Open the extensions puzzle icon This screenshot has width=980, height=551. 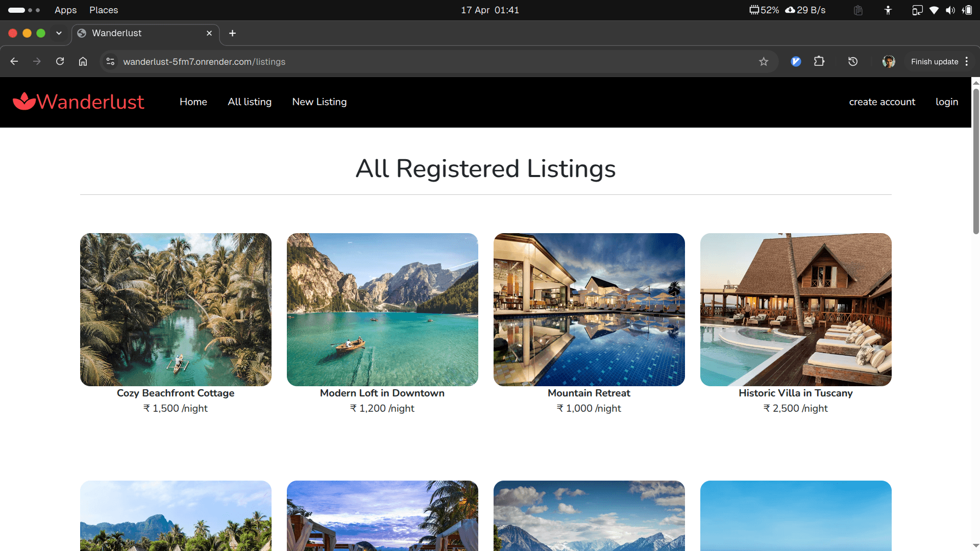819,62
